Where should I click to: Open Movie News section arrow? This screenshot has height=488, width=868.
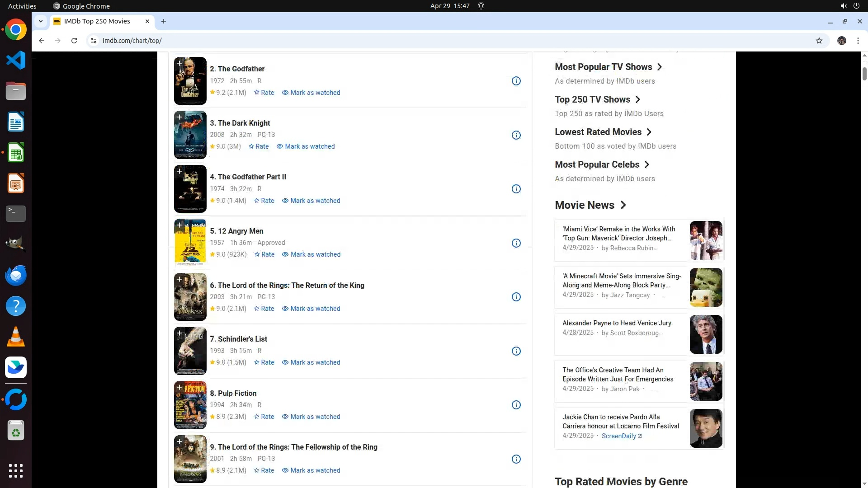(x=623, y=205)
